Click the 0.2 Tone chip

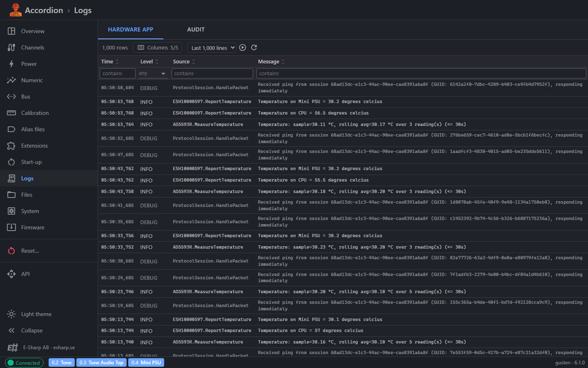click(x=62, y=363)
